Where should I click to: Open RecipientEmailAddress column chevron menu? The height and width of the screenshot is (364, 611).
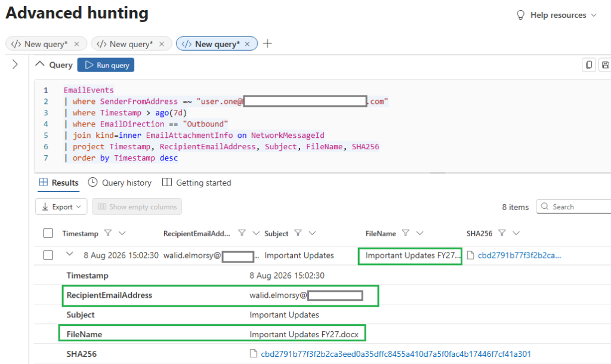pyautogui.click(x=256, y=233)
